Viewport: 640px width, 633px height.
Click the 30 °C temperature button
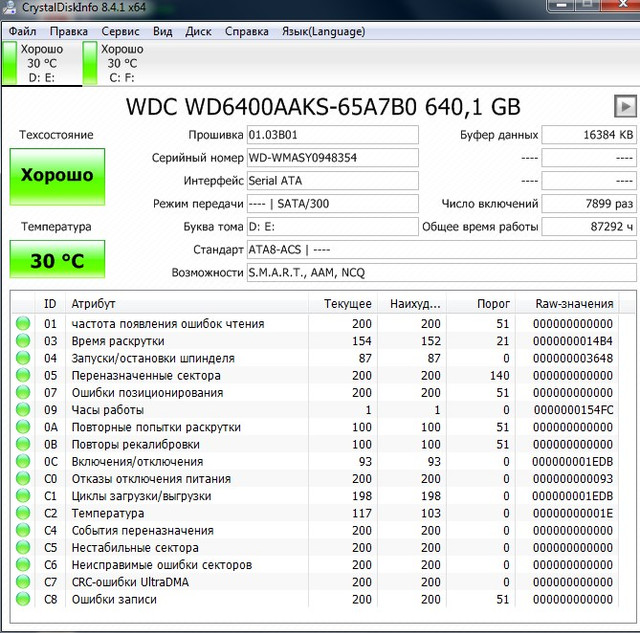[57, 260]
